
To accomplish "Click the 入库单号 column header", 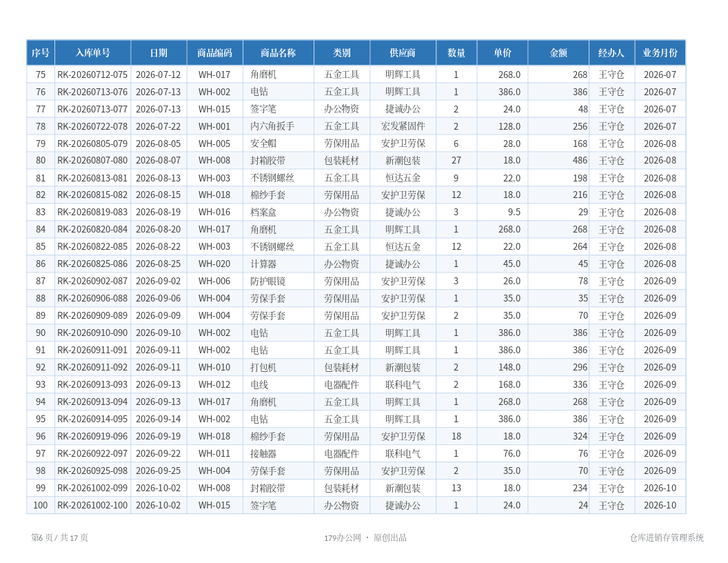I will [93, 53].
